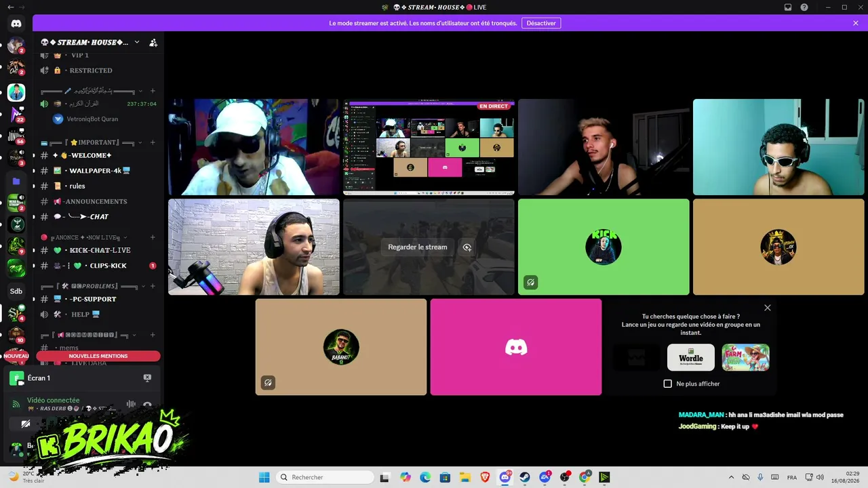Stop sharing screen Écran 1
Screen dimensions: 868x488
pyautogui.click(x=147, y=378)
